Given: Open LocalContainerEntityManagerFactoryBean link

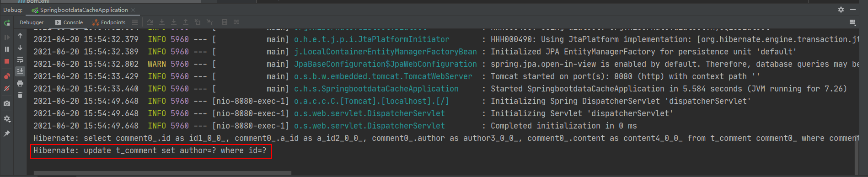Looking at the screenshot, I should (x=385, y=52).
